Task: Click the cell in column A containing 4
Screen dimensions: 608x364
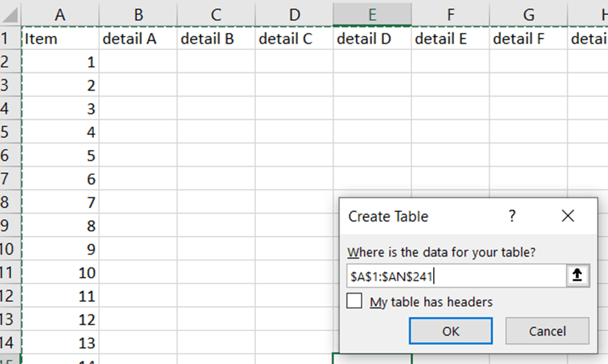Action: tap(61, 132)
